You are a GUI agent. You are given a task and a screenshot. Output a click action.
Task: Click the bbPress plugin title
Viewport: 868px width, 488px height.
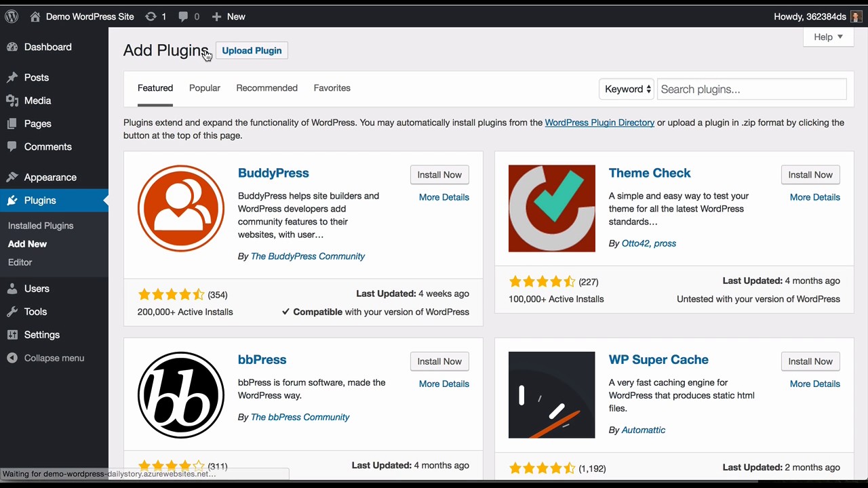tap(262, 360)
